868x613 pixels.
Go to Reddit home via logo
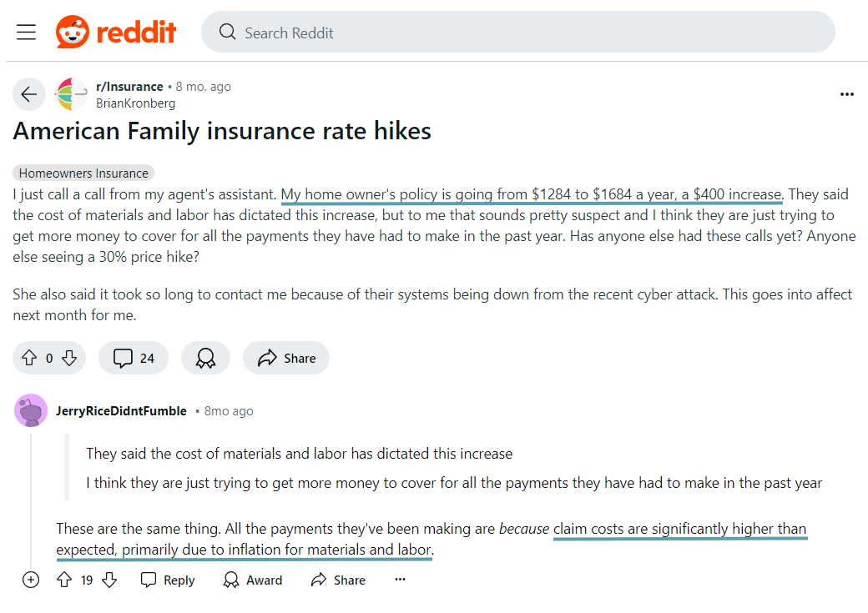click(116, 32)
